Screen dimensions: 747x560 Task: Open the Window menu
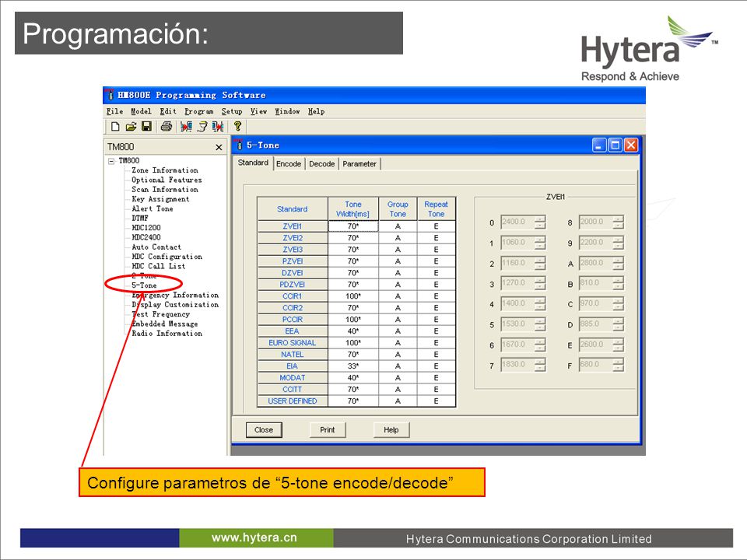coord(287,111)
